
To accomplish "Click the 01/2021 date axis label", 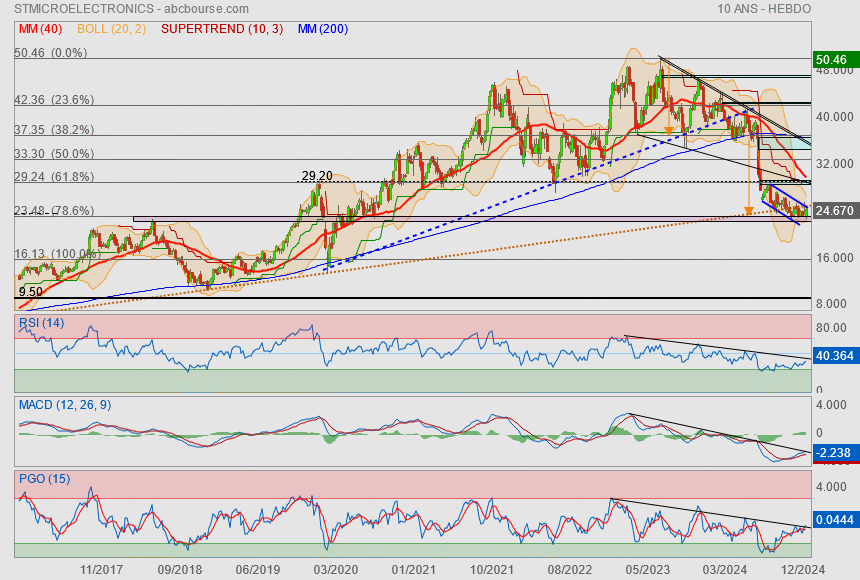I will 414,570.
